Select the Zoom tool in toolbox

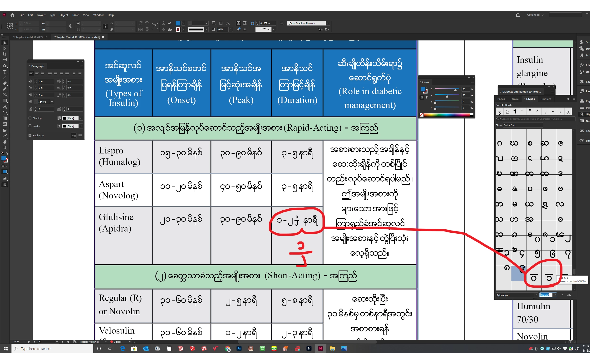5,148
